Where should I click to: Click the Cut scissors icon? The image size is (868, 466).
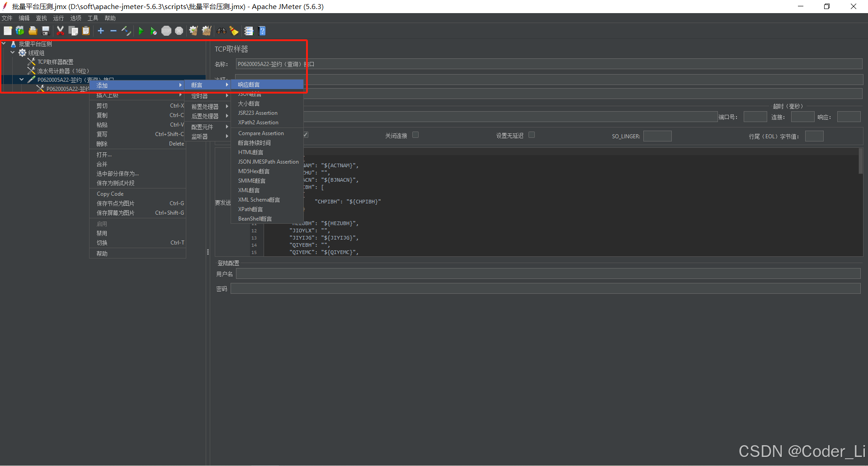60,31
